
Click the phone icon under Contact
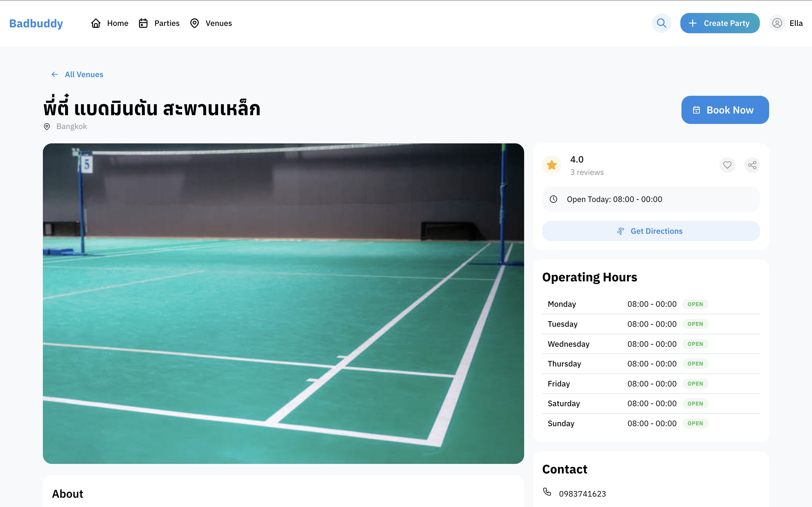[547, 492]
